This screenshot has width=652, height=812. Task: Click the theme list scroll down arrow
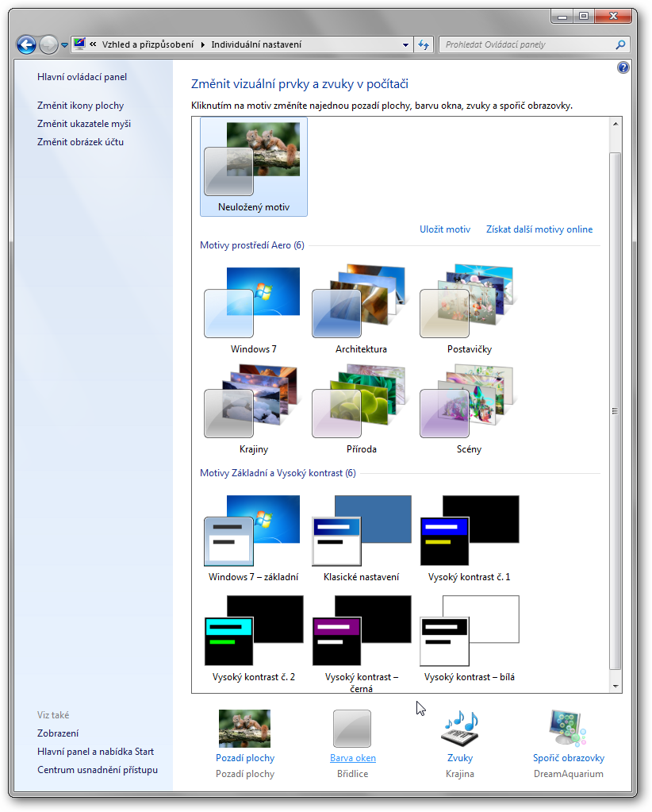coord(616,686)
